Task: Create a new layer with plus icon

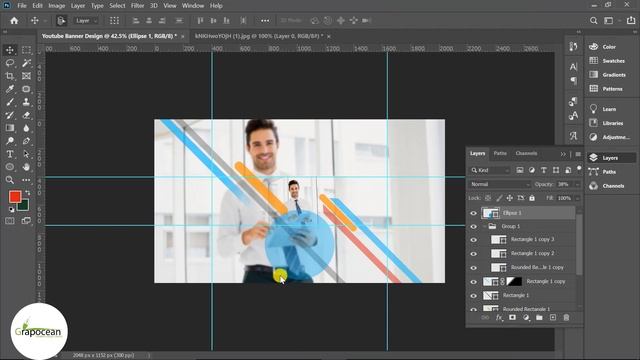Action: pyautogui.click(x=553, y=318)
